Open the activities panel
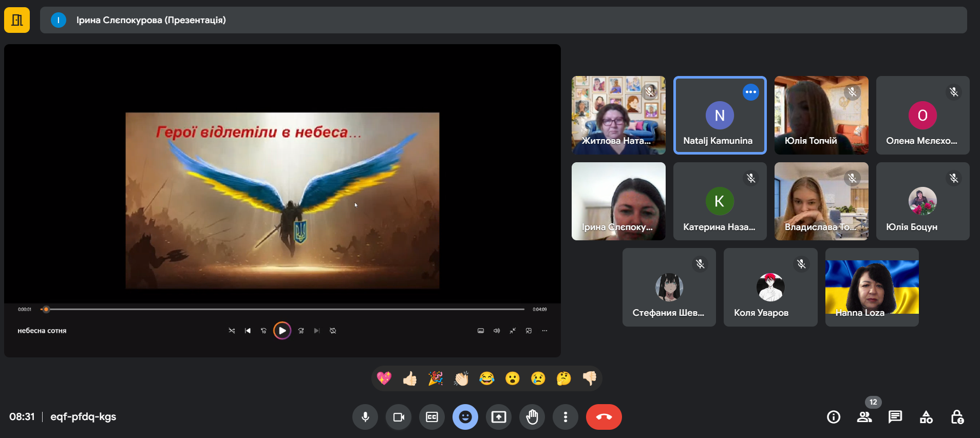 [926, 417]
